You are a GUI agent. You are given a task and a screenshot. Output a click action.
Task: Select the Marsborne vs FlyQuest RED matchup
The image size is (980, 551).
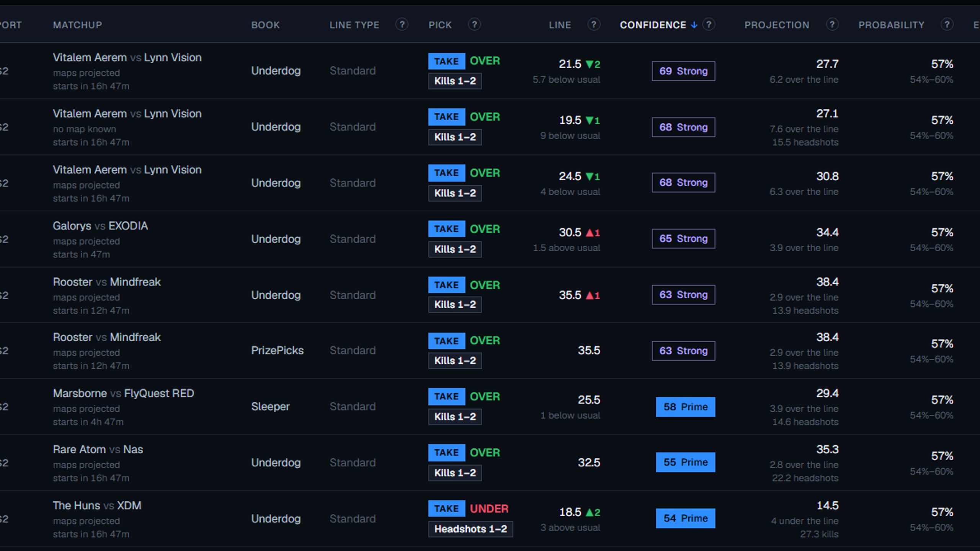point(124,394)
